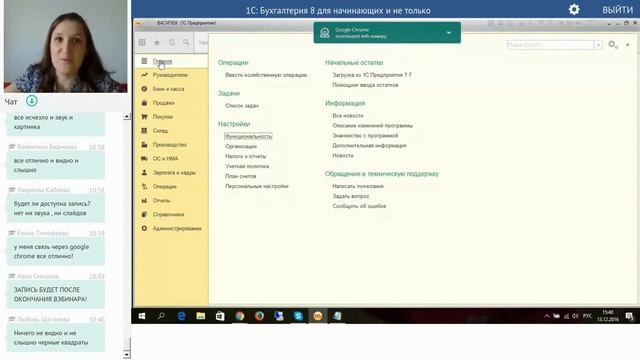Open Ввести хозяйственную операцию link

click(x=266, y=75)
